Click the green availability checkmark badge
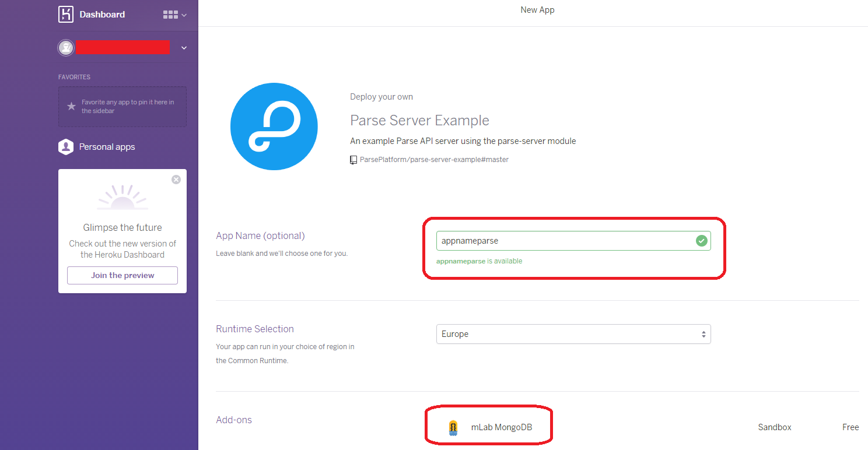The width and height of the screenshot is (868, 450). pos(702,240)
